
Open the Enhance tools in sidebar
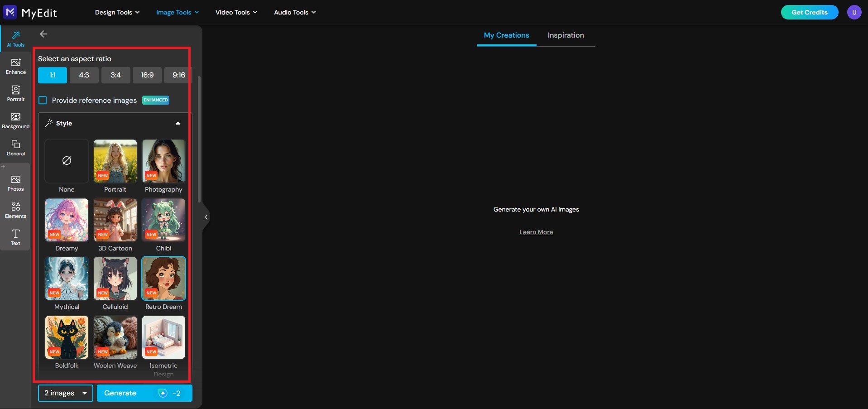tap(16, 66)
